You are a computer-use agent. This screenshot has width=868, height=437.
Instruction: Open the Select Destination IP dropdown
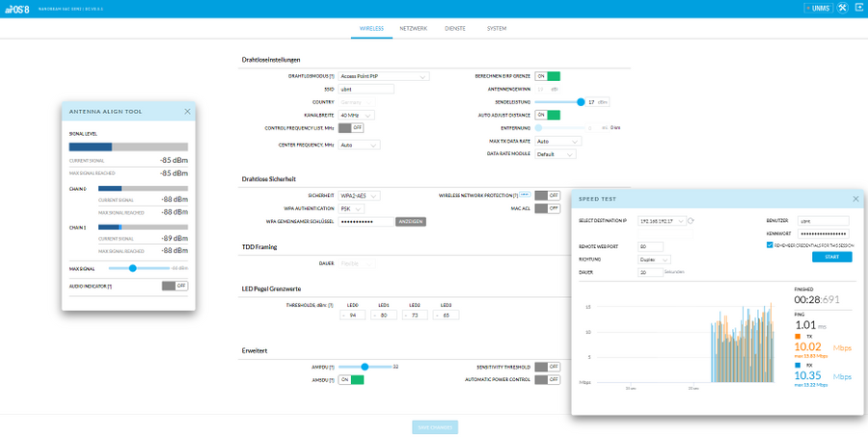(662, 221)
